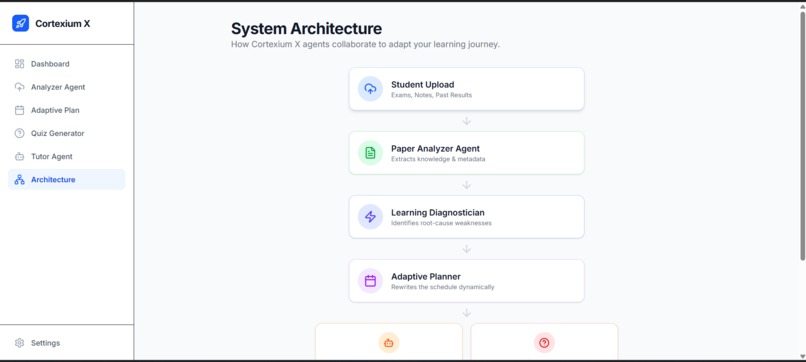This screenshot has width=806, height=362.
Task: Click the Adaptive Plan calendar icon
Action: (x=20, y=110)
